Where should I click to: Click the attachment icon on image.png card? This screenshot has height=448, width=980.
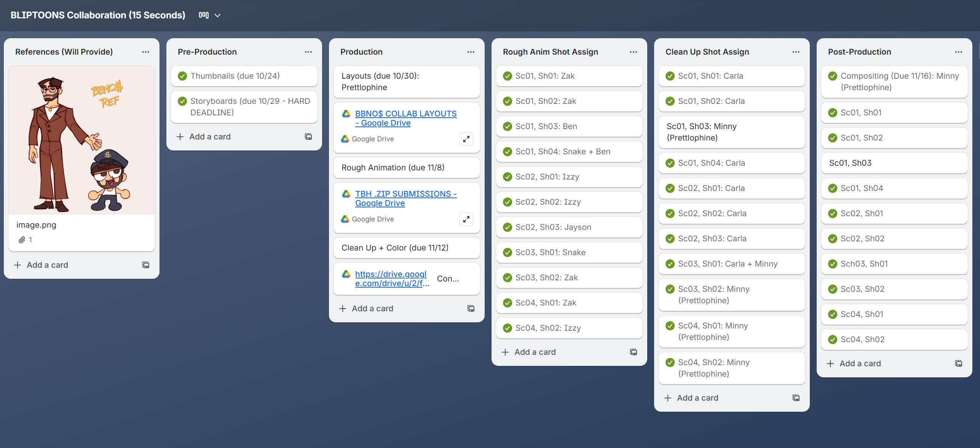[22, 240]
